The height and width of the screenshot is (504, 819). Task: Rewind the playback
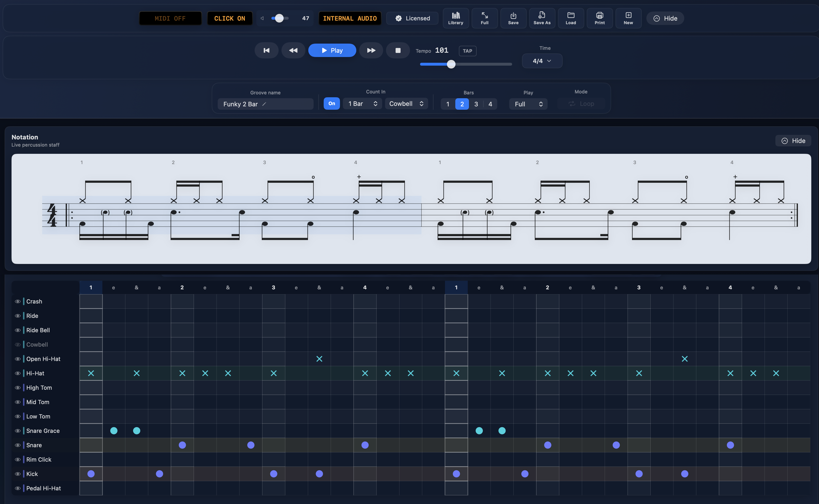293,50
